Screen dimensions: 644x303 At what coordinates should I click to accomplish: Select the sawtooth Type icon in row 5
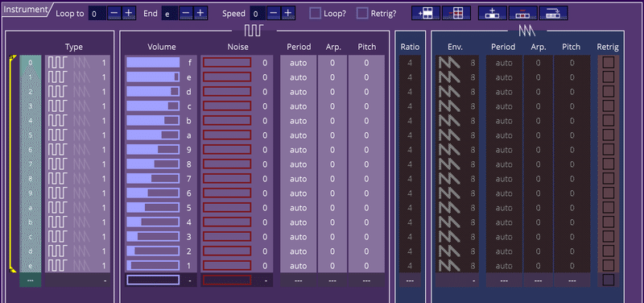click(81, 135)
